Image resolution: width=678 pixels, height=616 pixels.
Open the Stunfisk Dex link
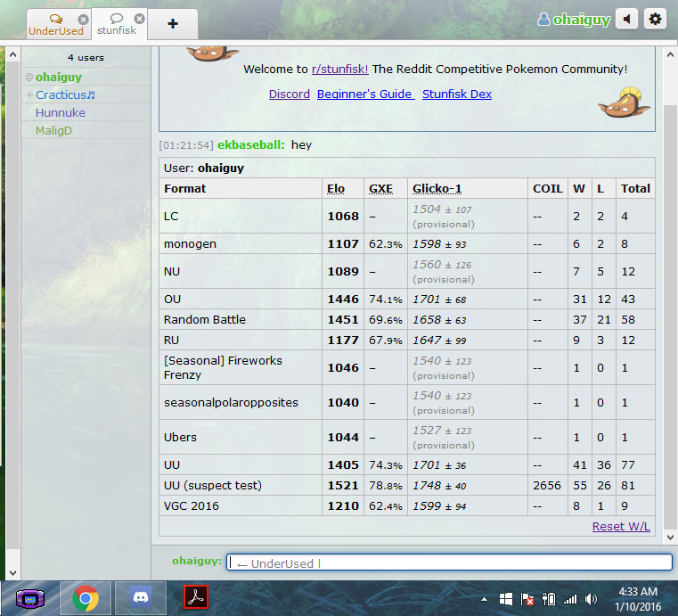(x=457, y=94)
